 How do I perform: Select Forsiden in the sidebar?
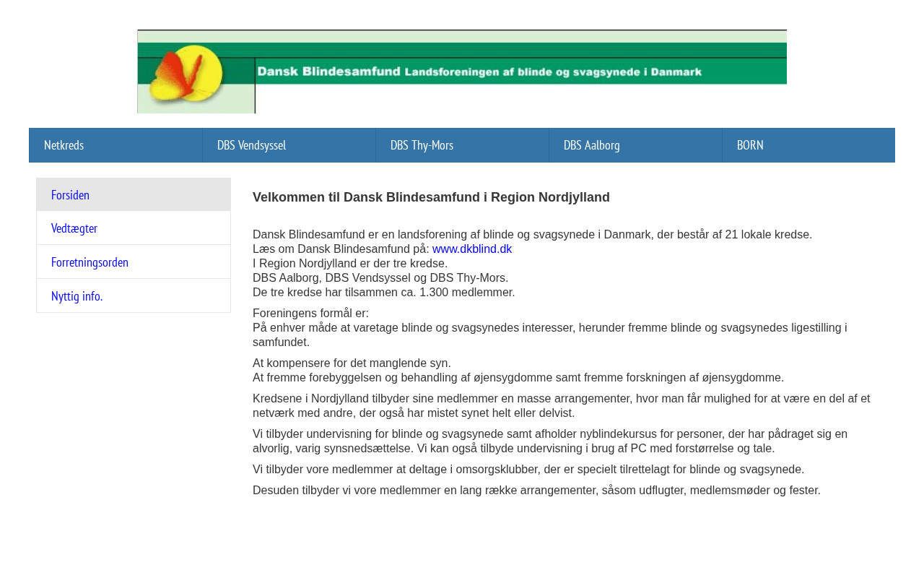click(134, 195)
